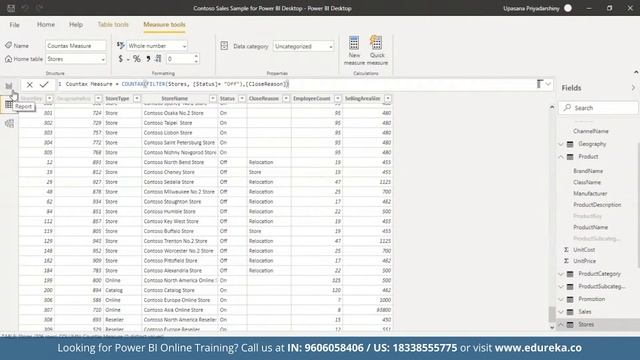640x360 pixels.
Task: Open the File menu
Action: (14, 24)
